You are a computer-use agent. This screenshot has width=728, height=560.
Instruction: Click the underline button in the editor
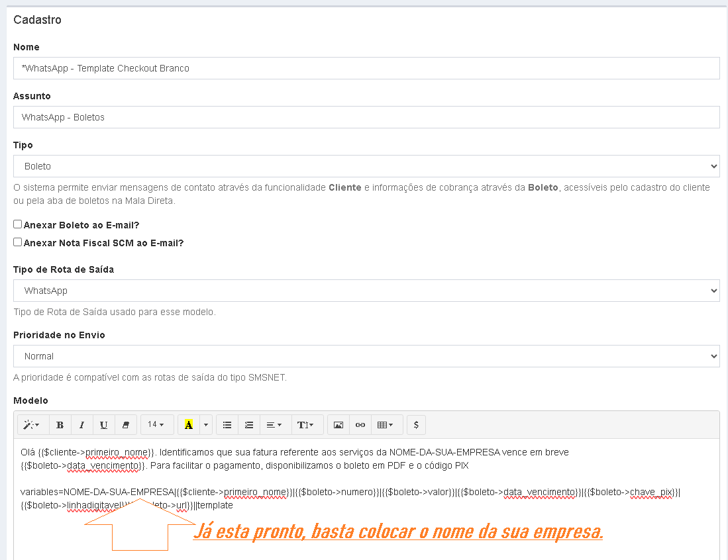coord(104,425)
